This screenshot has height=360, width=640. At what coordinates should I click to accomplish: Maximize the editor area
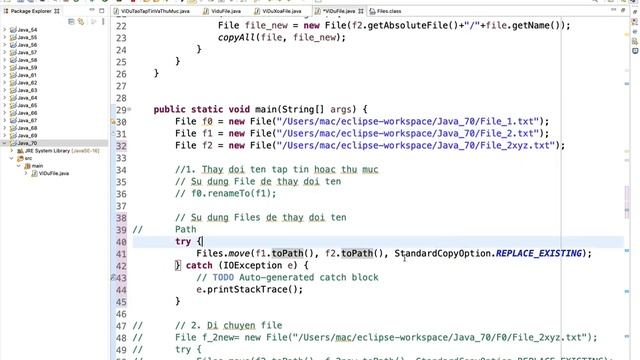pos(623,10)
